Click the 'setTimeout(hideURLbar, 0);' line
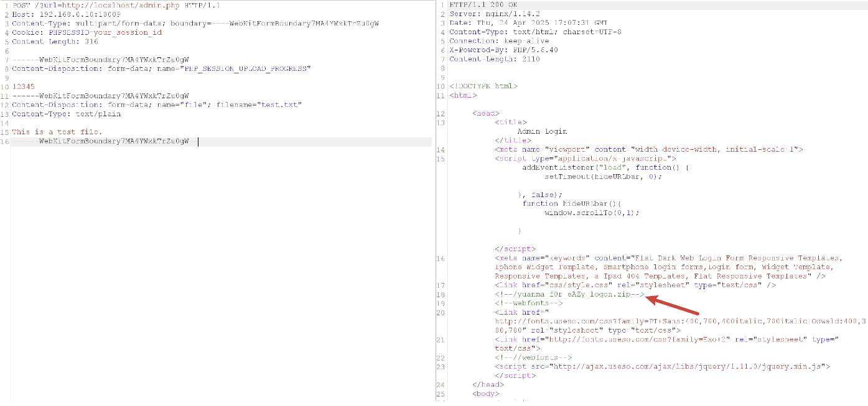Viewport: 868px width, 406px height. [x=603, y=177]
